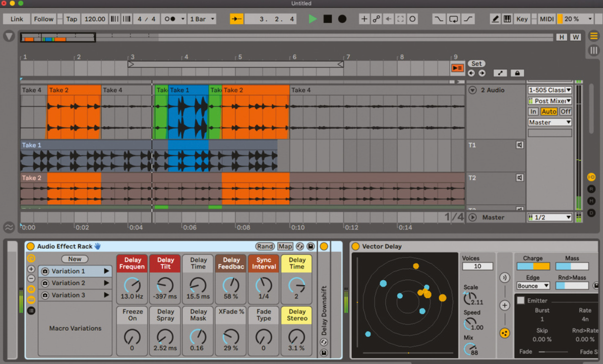The height and width of the screenshot is (364, 603).
Task: Click the Punch-Out switch icon
Action: pyautogui.click(x=468, y=19)
